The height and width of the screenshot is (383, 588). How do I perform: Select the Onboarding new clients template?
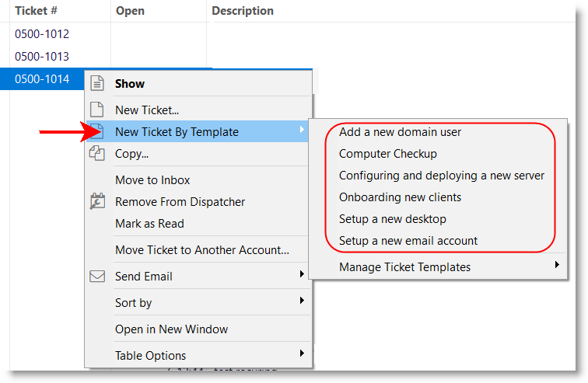pyautogui.click(x=400, y=197)
